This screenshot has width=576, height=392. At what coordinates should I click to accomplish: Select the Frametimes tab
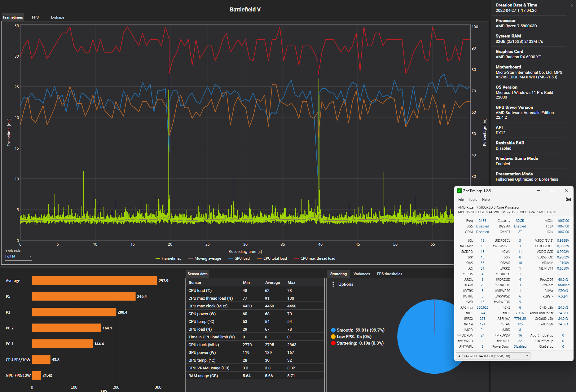[13, 17]
